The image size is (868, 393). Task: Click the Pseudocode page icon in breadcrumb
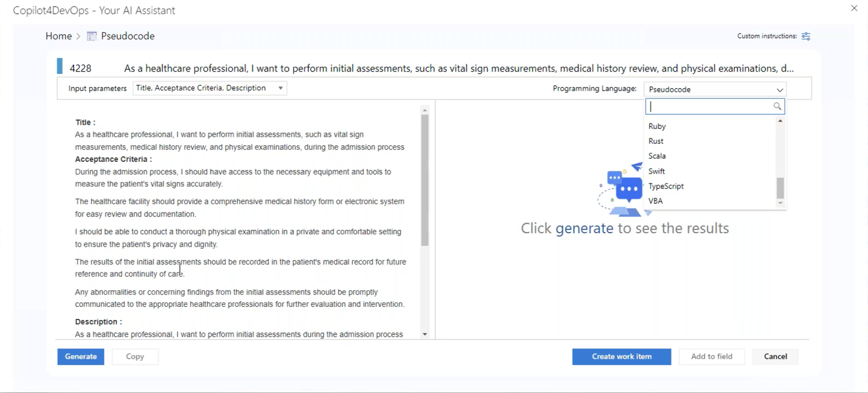(x=92, y=36)
